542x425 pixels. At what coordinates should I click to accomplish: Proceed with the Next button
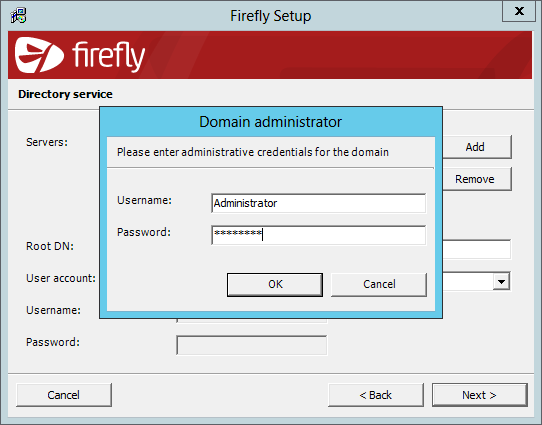coord(480,395)
